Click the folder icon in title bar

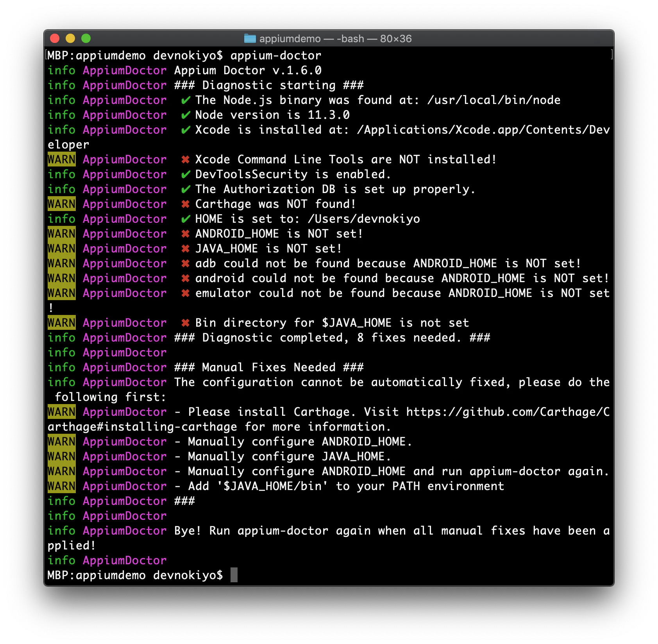250,38
